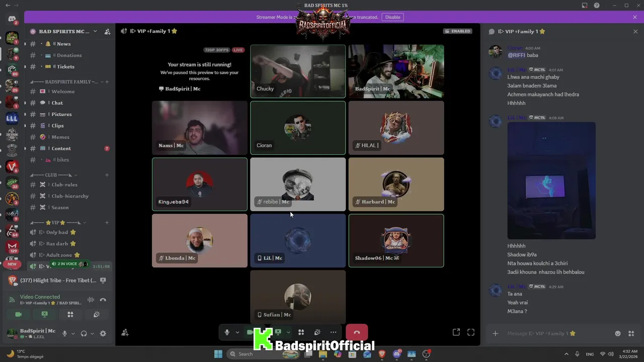The width and height of the screenshot is (644, 362).
Task: Open the Adult zone voice channel
Action: pos(70,255)
